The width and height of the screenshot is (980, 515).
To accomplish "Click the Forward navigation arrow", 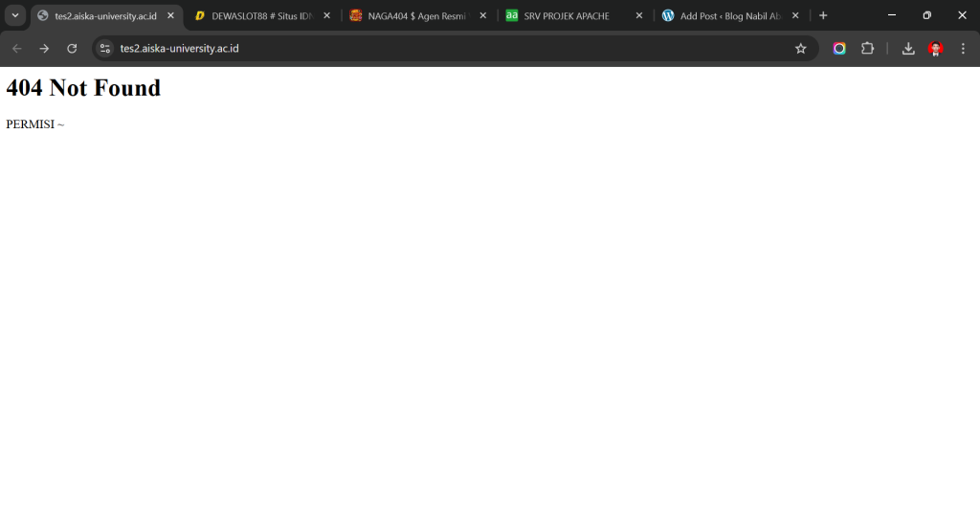I will pos(44,49).
